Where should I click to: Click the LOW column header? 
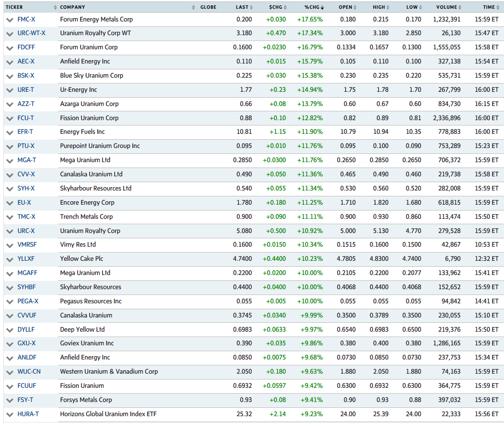[411, 7]
